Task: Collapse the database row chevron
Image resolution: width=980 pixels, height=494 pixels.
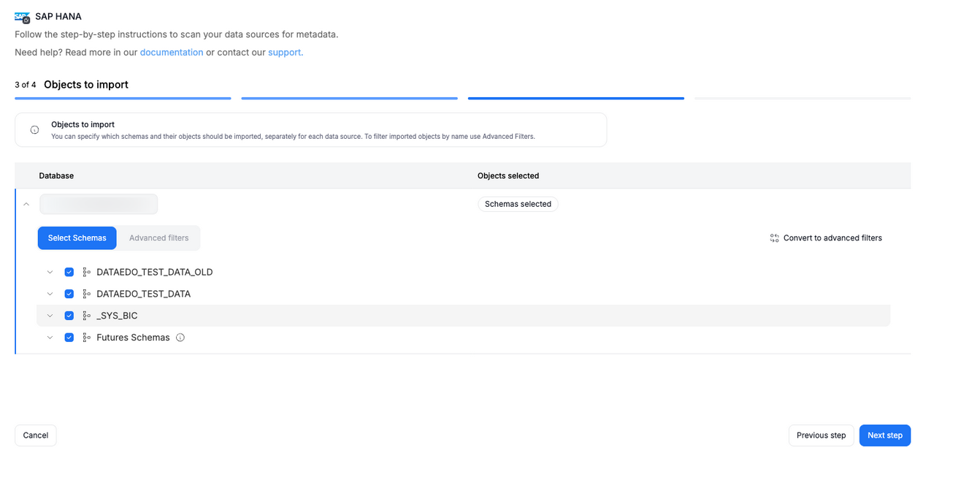Action: point(26,204)
